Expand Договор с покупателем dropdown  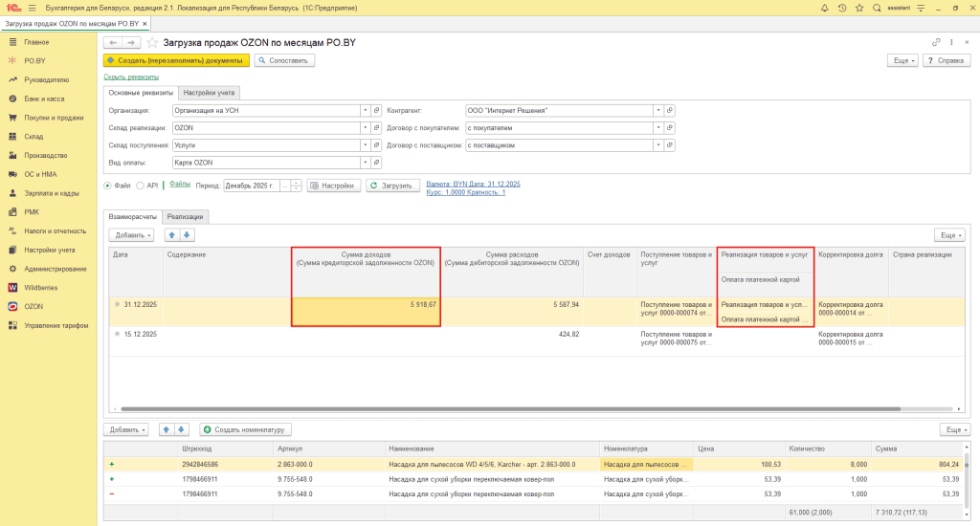pyautogui.click(x=658, y=128)
